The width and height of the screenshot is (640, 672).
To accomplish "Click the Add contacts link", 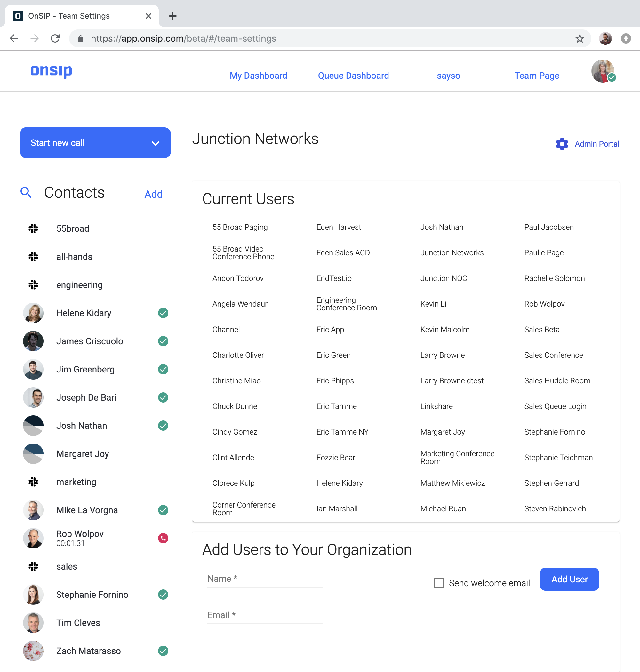I will click(x=154, y=194).
